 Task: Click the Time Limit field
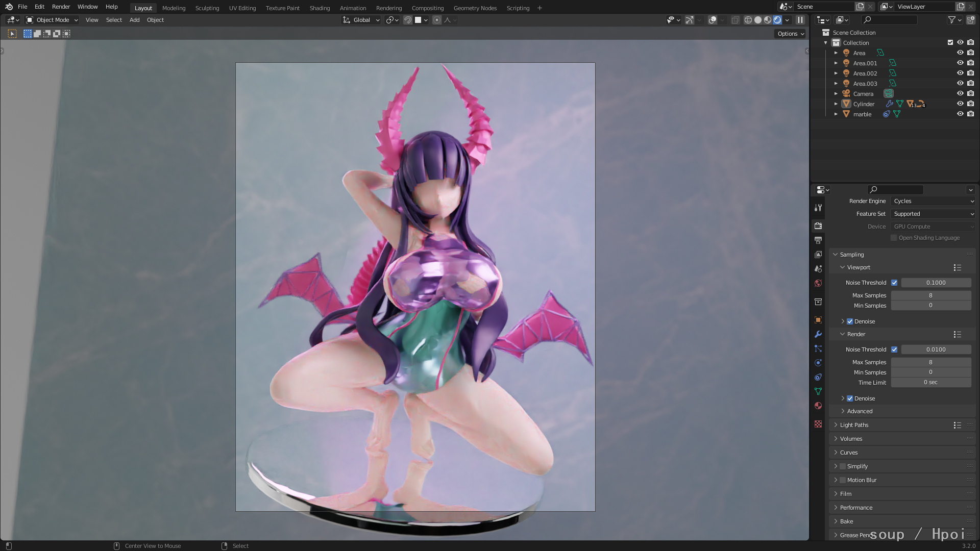(x=931, y=383)
